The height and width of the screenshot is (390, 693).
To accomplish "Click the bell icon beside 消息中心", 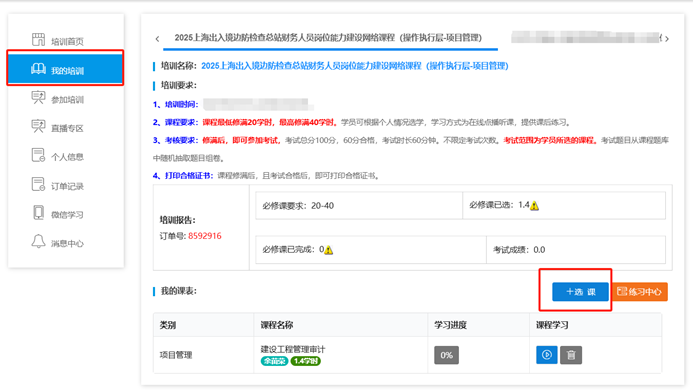I will pos(38,241).
